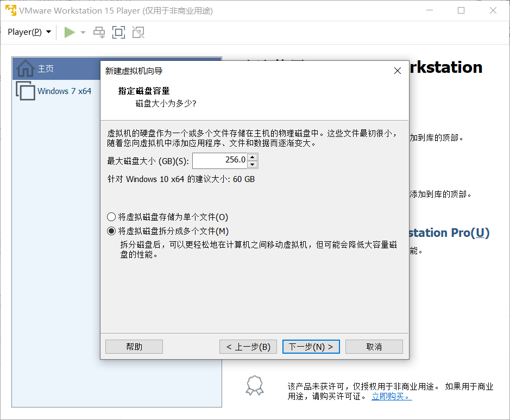Click the Workstation Pro(U) upgrade link

[x=449, y=233]
